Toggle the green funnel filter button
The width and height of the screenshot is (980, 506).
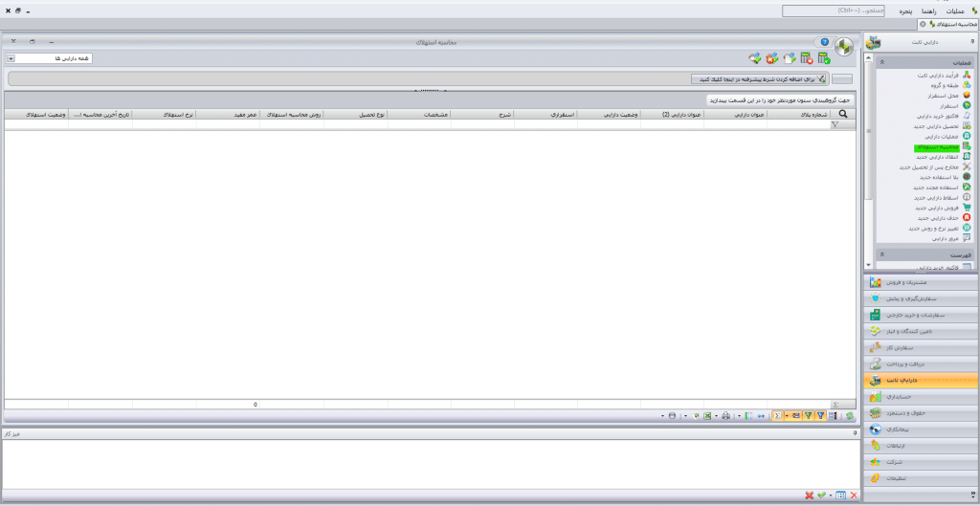point(808,415)
